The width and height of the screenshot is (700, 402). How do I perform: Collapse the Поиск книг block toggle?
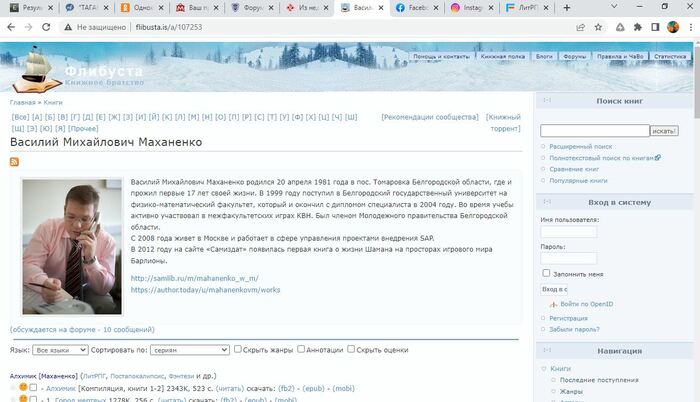coord(547,100)
